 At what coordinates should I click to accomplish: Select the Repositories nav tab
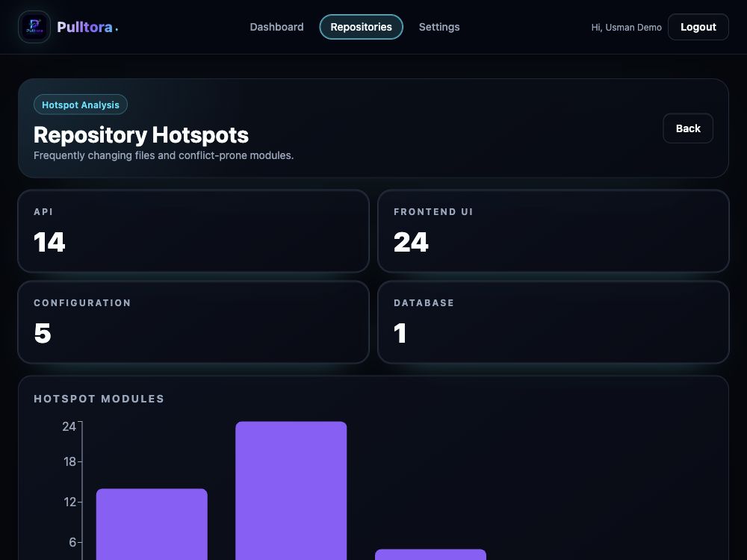click(361, 27)
